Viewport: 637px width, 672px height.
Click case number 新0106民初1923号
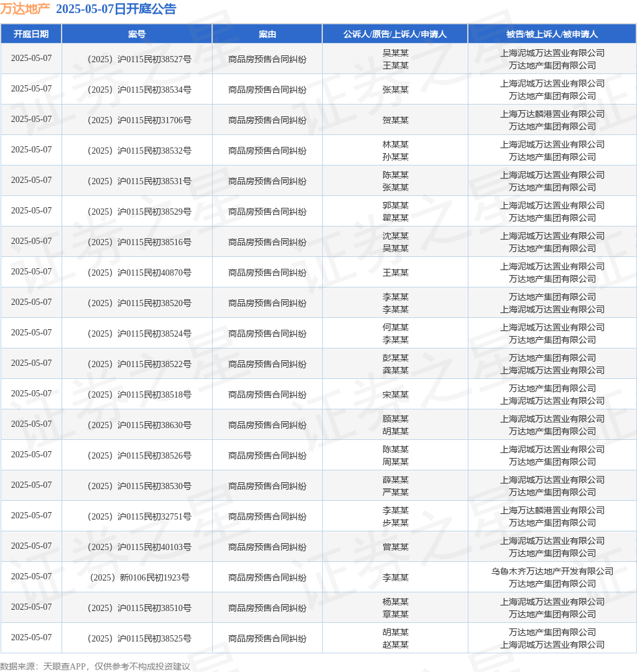(139, 577)
